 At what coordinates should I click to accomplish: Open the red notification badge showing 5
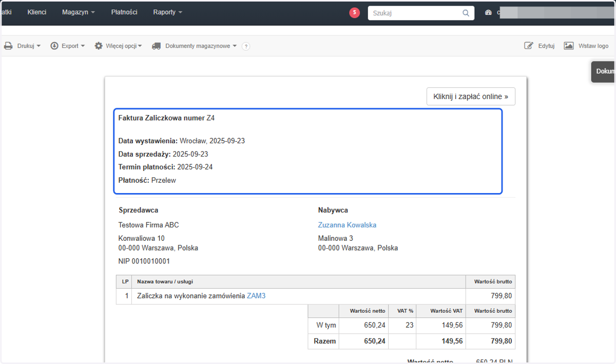click(354, 13)
